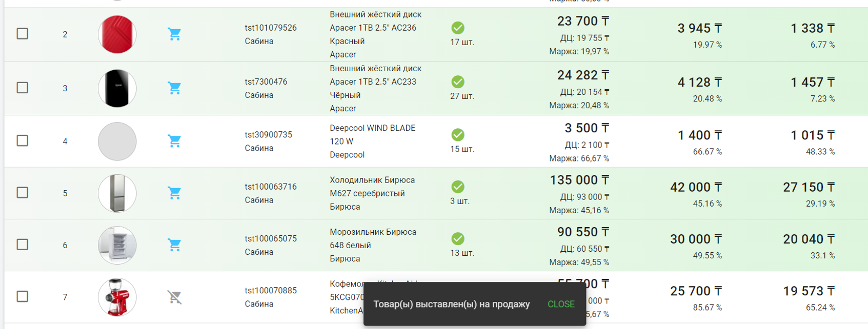868x329 pixels.
Task: Click the cart icon for the black Apacer AC233 disk
Action: click(x=174, y=88)
